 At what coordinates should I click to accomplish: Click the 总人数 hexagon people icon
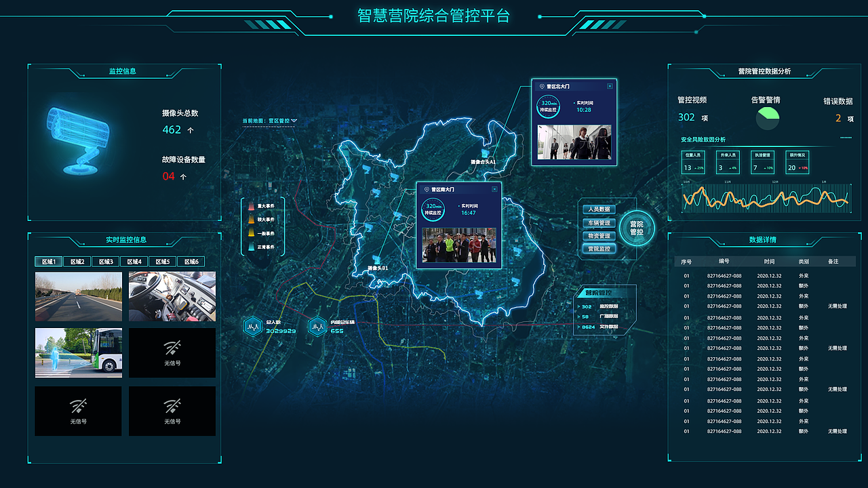point(253,326)
